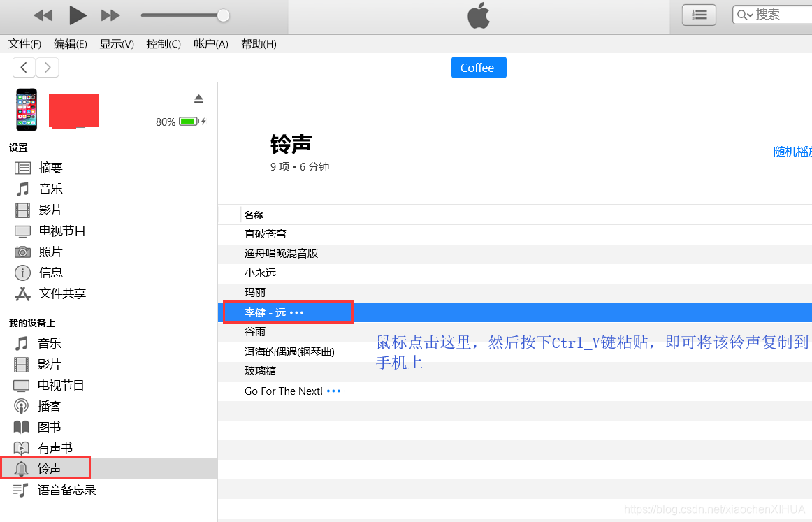Adjust the volume slider knob
This screenshot has width=812, height=522.
223,15
